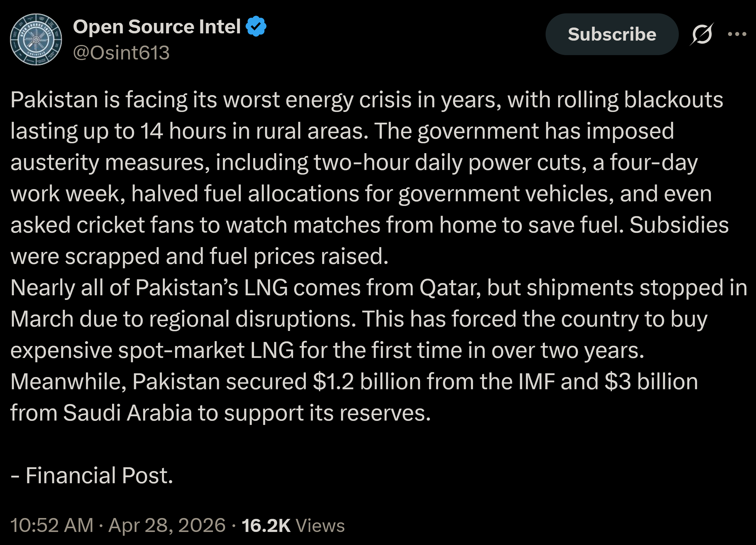This screenshot has height=545, width=756.
Task: Click the 16.2K view count
Action: [266, 525]
